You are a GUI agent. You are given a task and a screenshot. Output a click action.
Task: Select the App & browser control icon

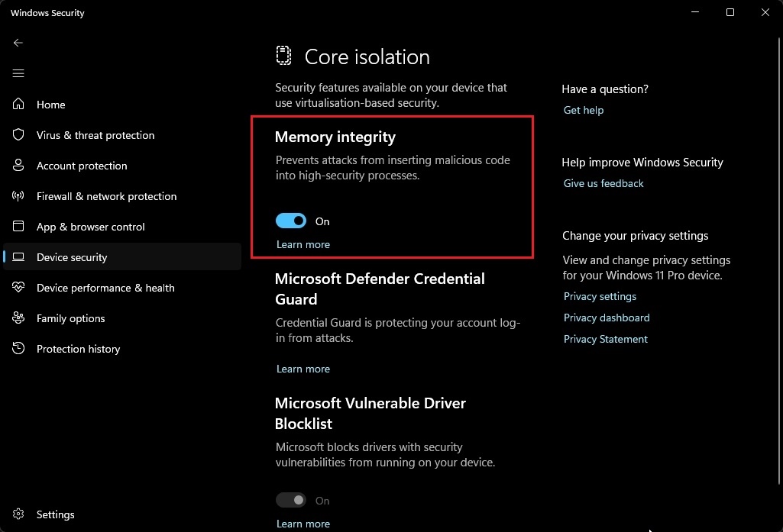click(18, 227)
